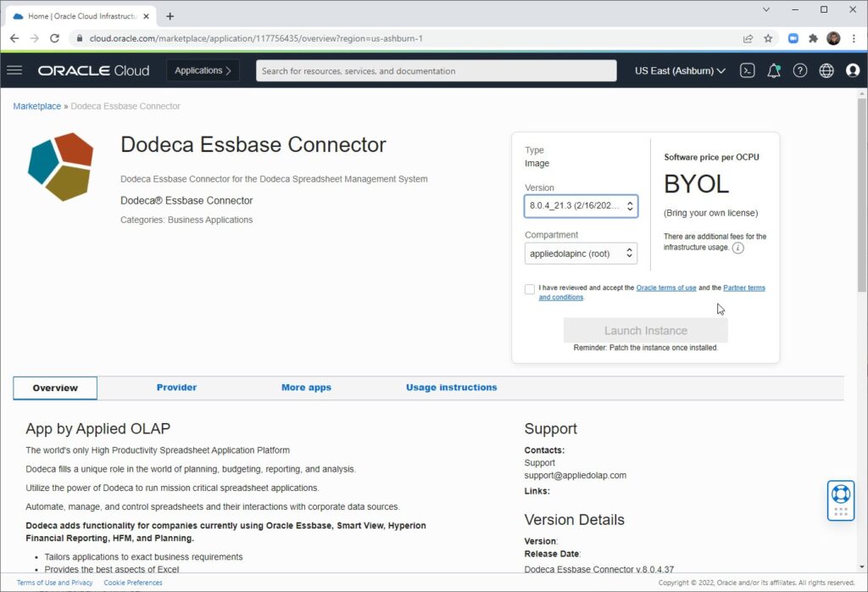Select the Home | Oracle Cloud browser tab

[x=81, y=17]
